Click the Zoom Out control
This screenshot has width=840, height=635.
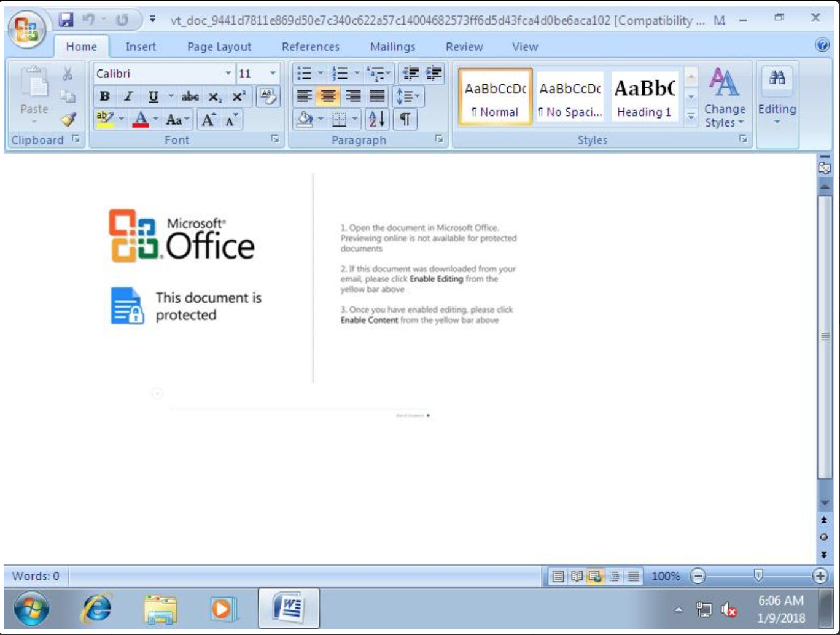698,575
